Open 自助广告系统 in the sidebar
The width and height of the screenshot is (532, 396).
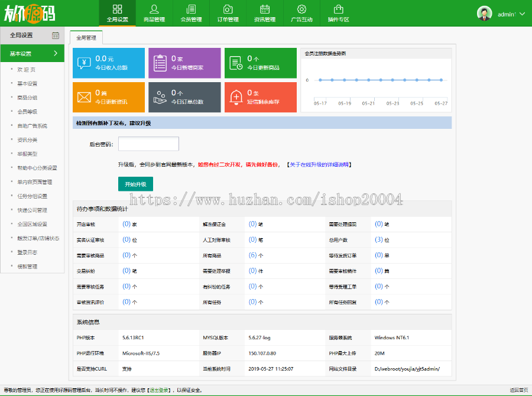point(33,126)
